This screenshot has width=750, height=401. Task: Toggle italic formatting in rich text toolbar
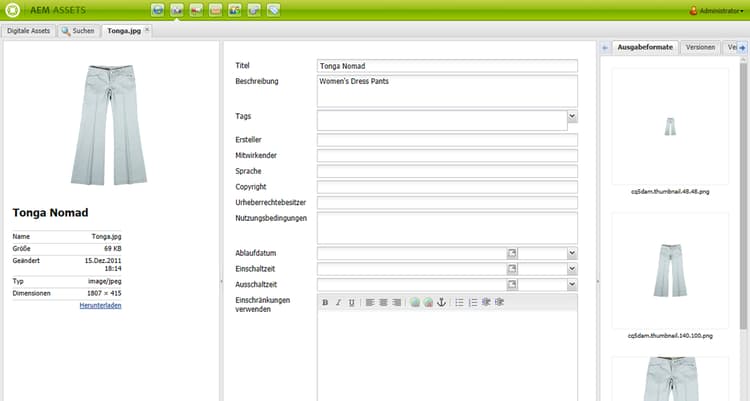338,302
